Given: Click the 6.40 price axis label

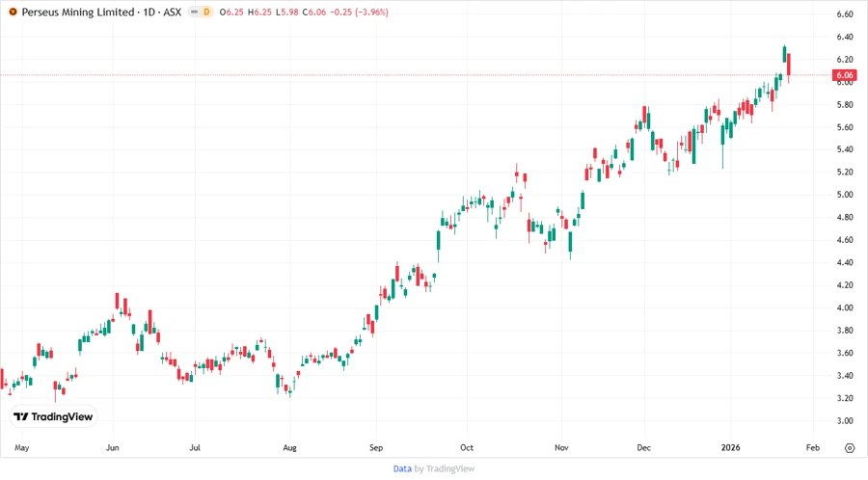Looking at the screenshot, I should pos(845,37).
